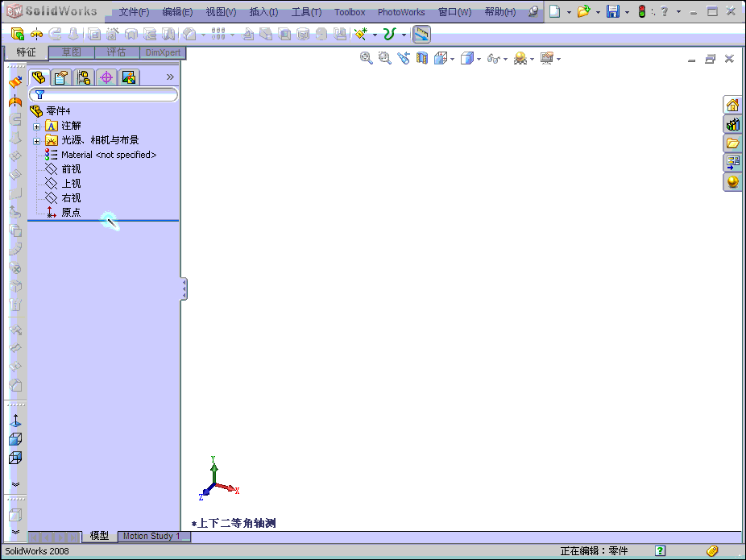Viewport: 746px width, 560px height.
Task: Click the Save floppy disk icon
Action: 613,11
